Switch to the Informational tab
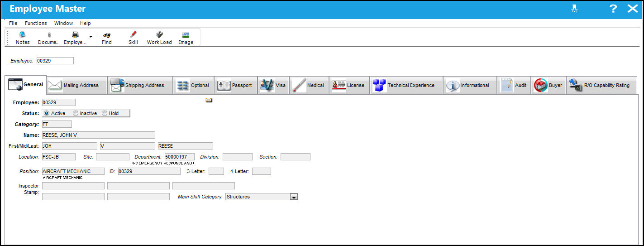The image size is (644, 246). [469, 85]
